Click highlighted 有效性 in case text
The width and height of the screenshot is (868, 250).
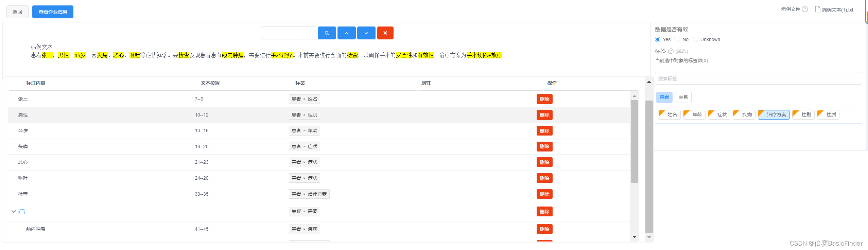tap(426, 55)
